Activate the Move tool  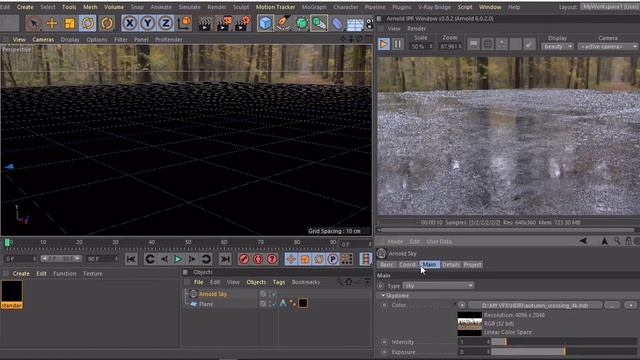click(x=52, y=23)
